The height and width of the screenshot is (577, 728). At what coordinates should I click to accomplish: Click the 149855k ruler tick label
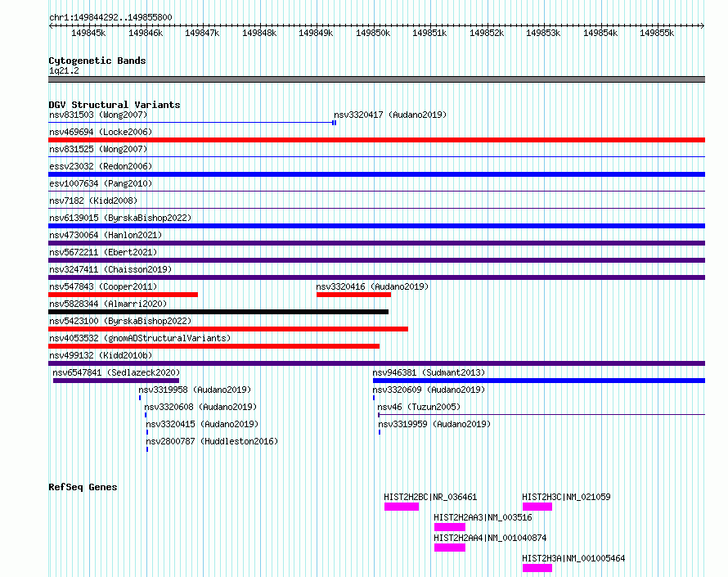point(657,33)
